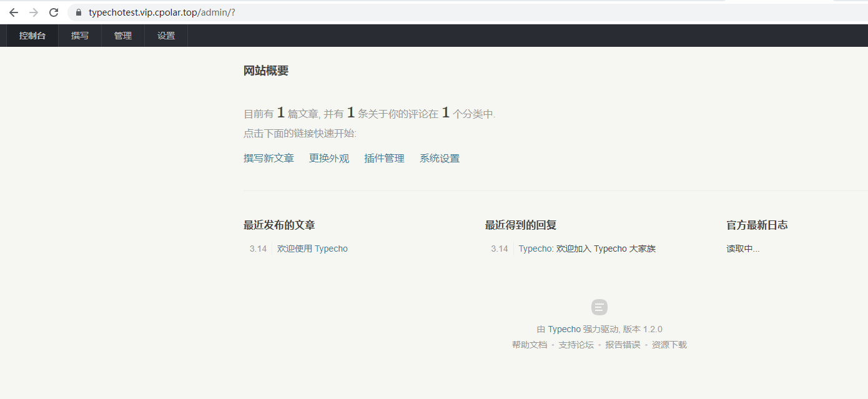Open the 插件管理 link
Image resolution: width=868 pixels, height=399 pixels.
point(384,158)
